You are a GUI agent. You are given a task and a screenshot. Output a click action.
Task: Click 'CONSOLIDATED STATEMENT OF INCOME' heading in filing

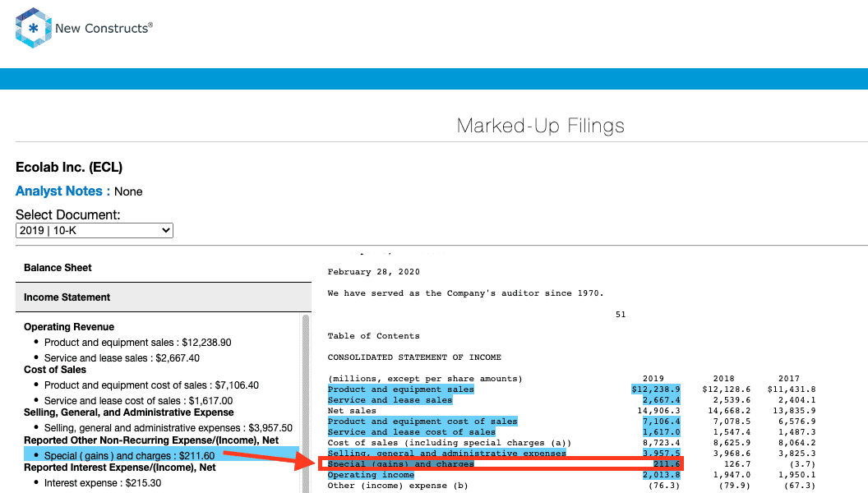(414, 357)
